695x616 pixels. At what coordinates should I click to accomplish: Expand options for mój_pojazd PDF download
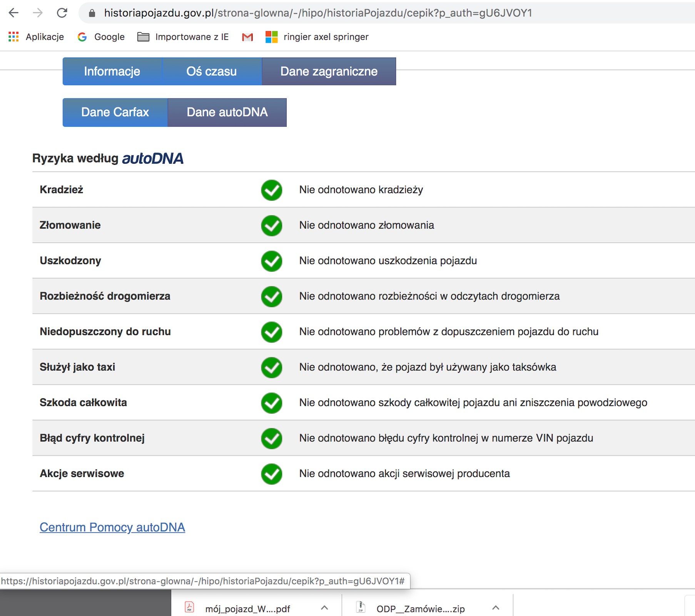coord(324,608)
